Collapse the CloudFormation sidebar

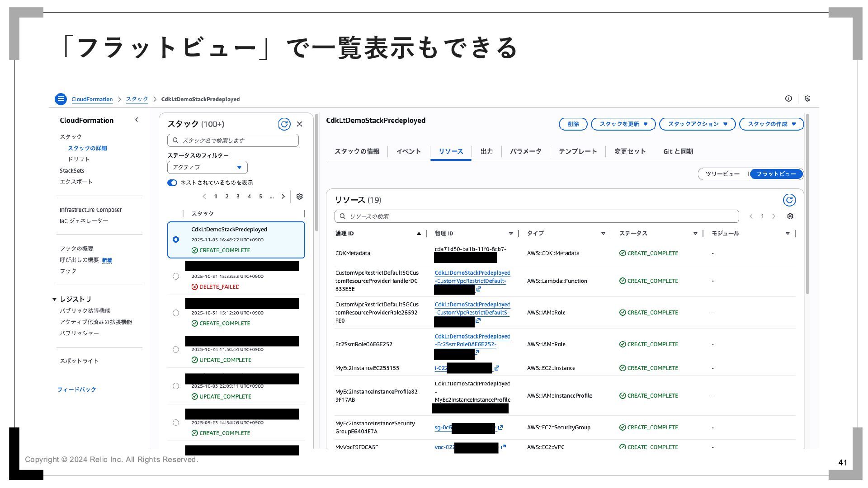coord(137,120)
